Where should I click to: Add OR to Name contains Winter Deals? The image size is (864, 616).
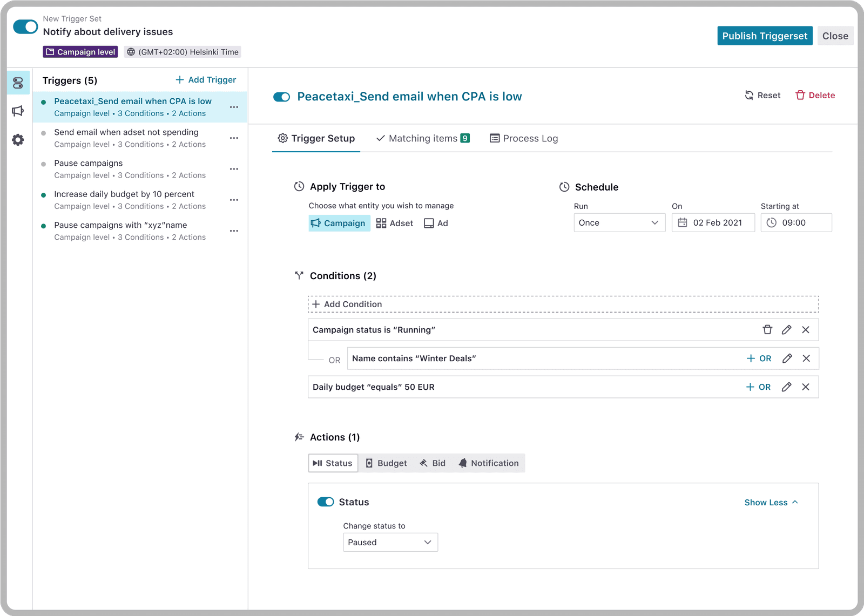point(759,358)
